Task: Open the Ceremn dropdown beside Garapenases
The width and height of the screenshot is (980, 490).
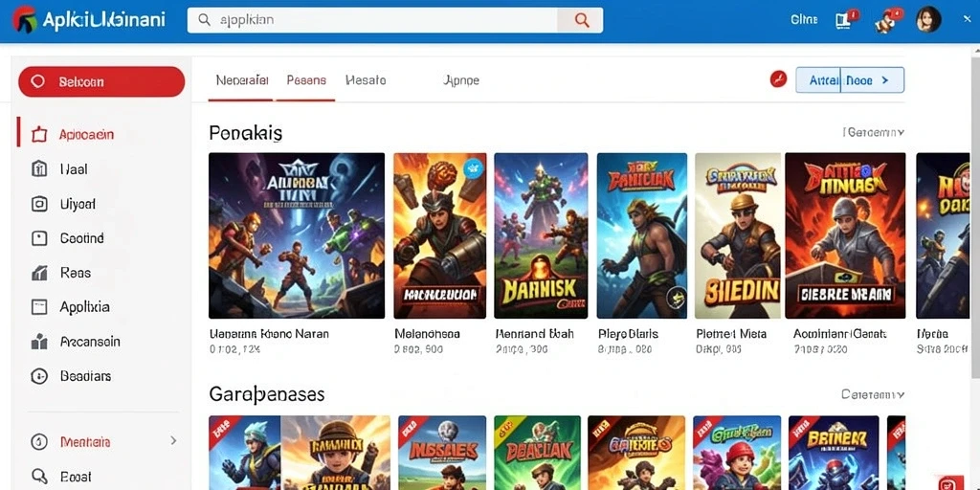Action: pyautogui.click(x=873, y=394)
